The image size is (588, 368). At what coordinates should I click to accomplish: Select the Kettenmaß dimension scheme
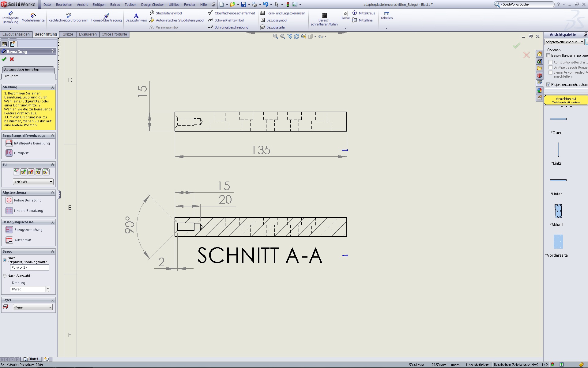click(x=9, y=240)
